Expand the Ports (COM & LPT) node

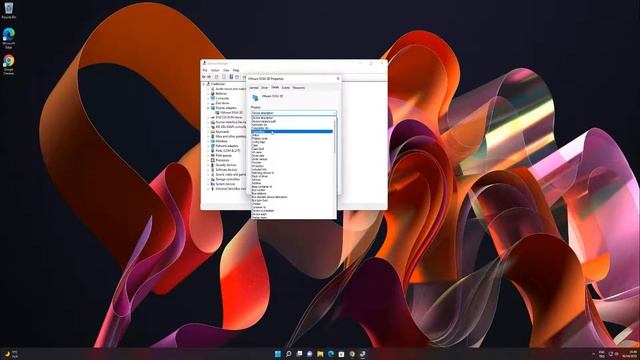(208, 151)
